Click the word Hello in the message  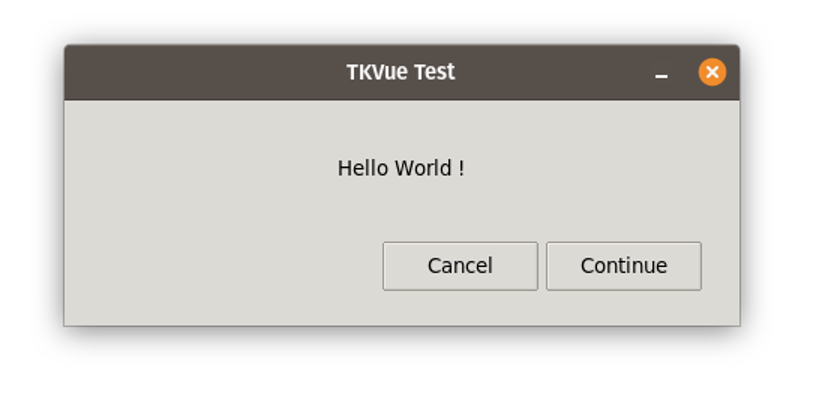(364, 169)
